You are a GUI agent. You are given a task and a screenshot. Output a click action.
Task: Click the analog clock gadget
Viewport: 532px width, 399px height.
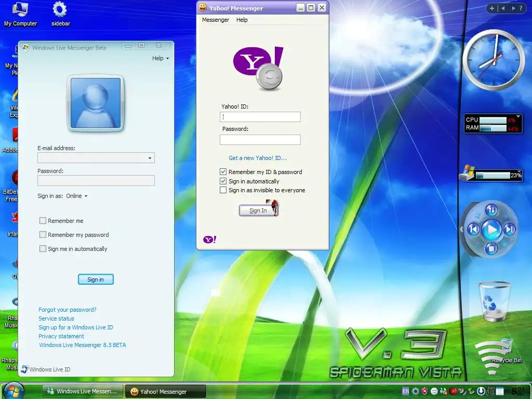tap(494, 60)
